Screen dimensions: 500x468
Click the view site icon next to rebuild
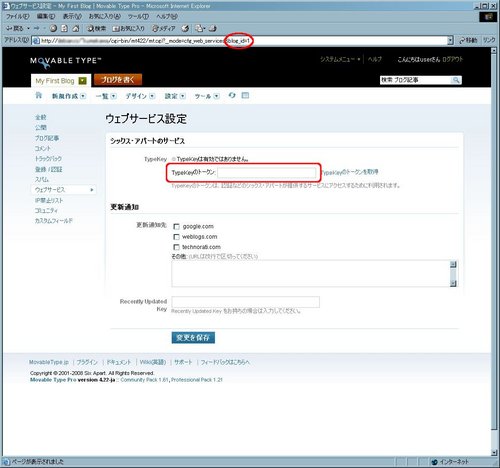click(245, 95)
